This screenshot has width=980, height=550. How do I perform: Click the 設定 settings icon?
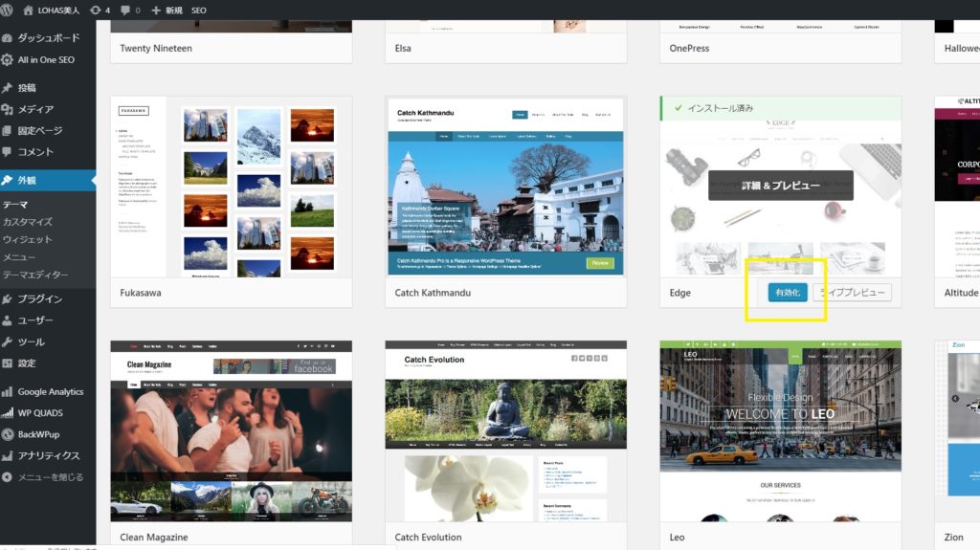[x=8, y=363]
